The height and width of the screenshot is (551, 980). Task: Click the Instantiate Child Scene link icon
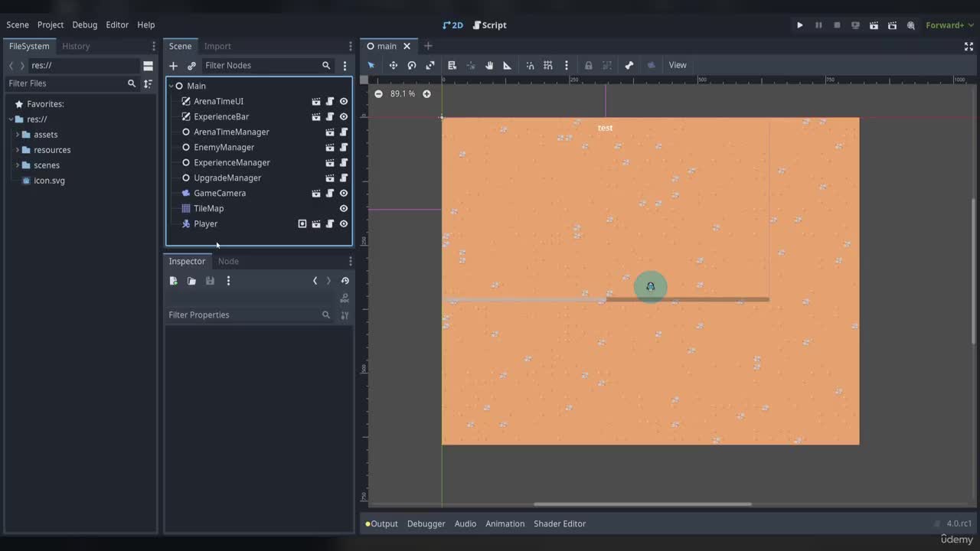[191, 66]
